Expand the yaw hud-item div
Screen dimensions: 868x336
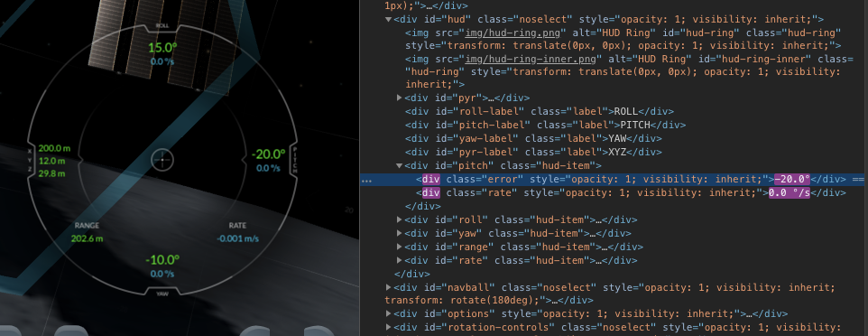click(400, 233)
